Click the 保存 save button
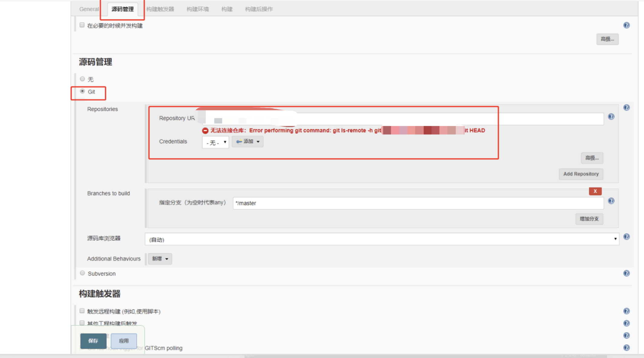The height and width of the screenshot is (358, 644). point(93,341)
